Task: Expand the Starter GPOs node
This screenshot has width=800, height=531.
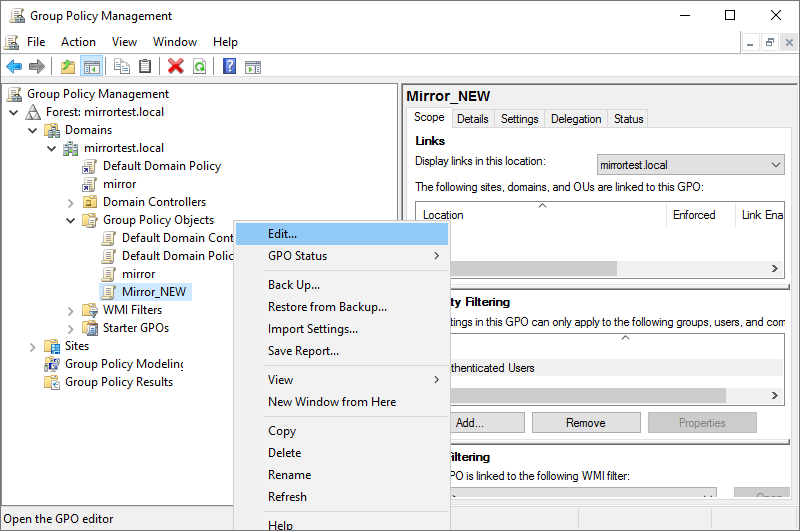Action: pos(70,328)
